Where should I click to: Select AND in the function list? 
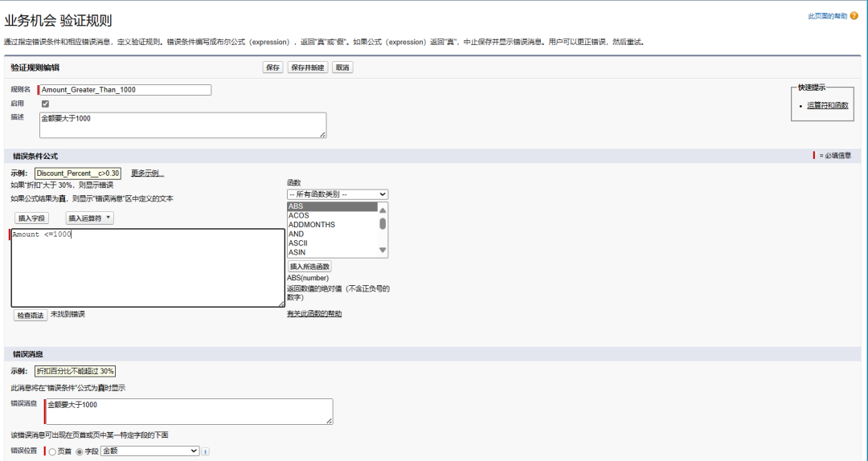pos(332,234)
